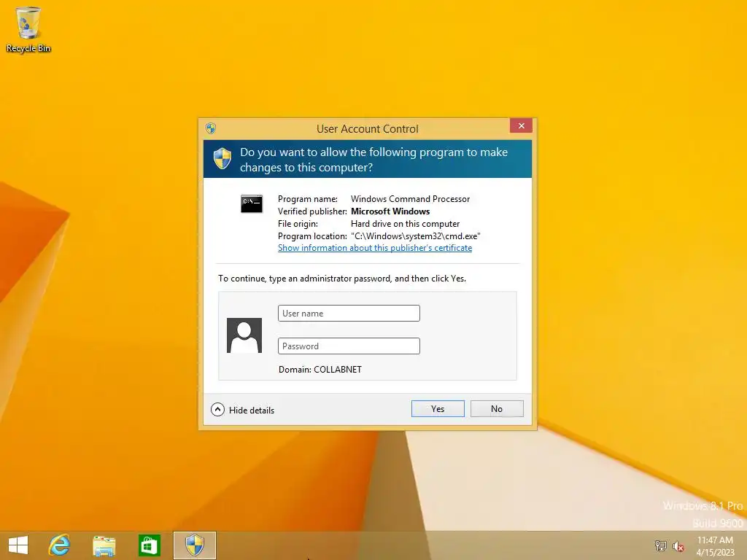Click the shield icon in the dialog title bar
This screenshot has width=747, height=560.
pos(211,128)
